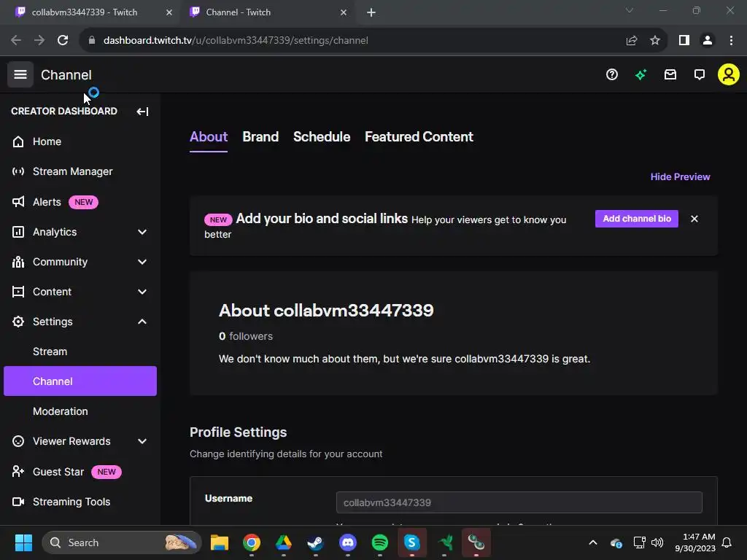The width and height of the screenshot is (747, 560).
Task: Dismiss the bio and social links banner
Action: 694,219
